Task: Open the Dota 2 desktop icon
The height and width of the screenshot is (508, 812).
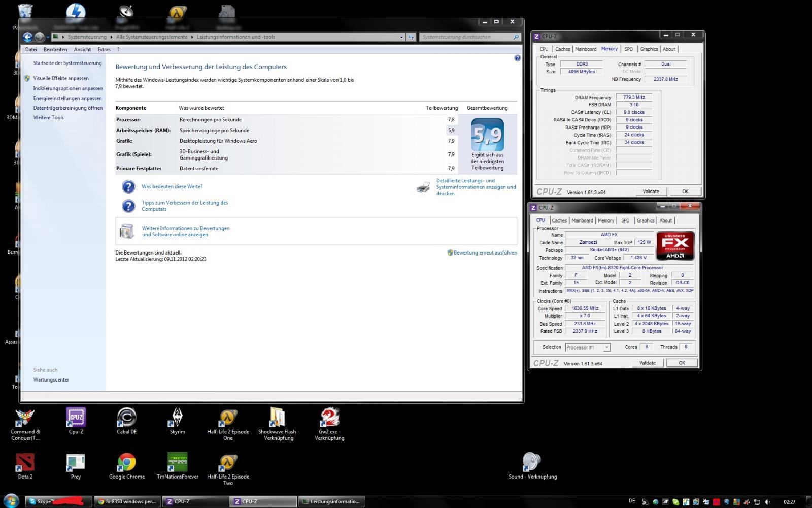Action: 25,463
